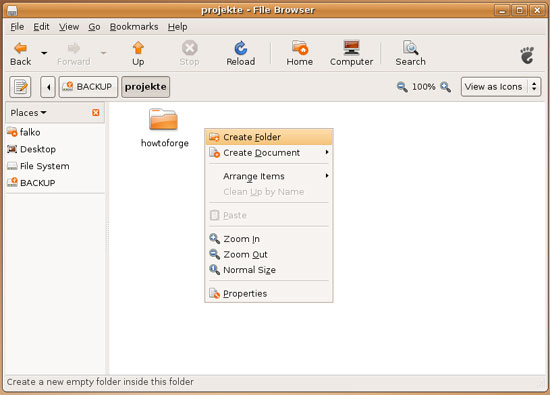
Task: Go up one folder level with Up
Action: coord(138,54)
